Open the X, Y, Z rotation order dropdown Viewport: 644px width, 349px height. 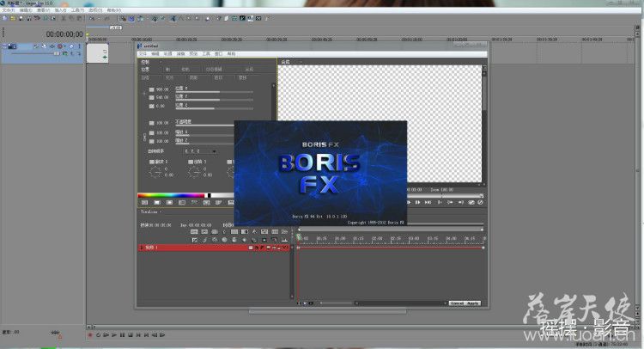200,151
